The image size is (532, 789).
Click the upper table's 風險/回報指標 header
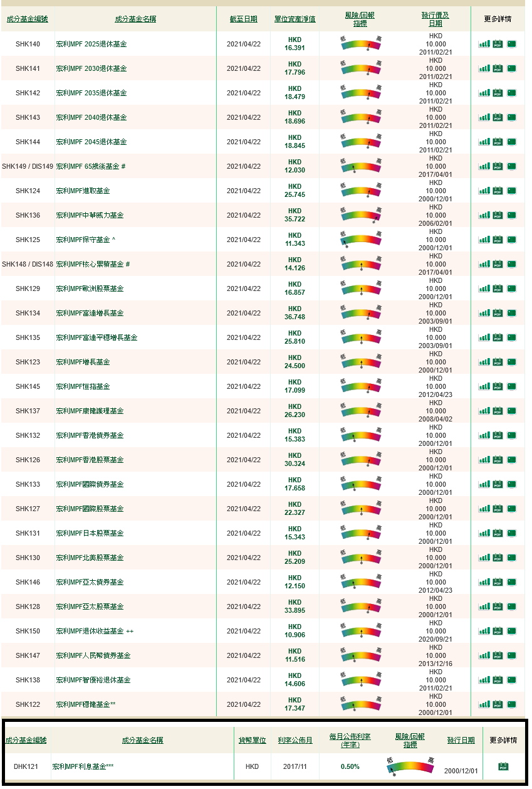(360, 19)
